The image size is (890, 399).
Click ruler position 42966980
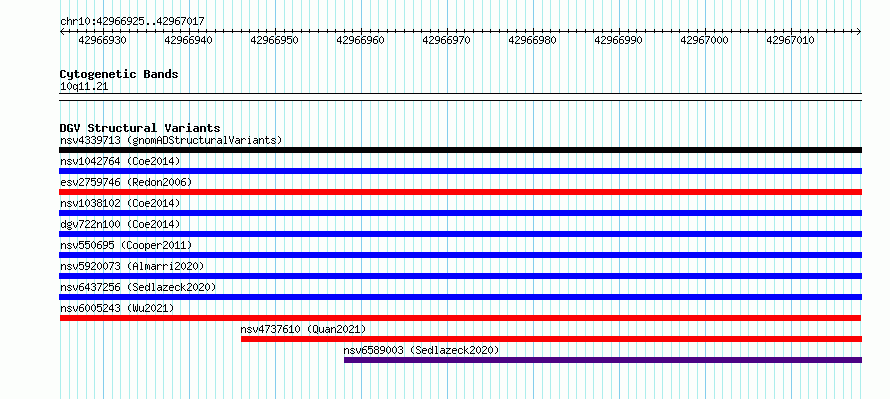532,40
